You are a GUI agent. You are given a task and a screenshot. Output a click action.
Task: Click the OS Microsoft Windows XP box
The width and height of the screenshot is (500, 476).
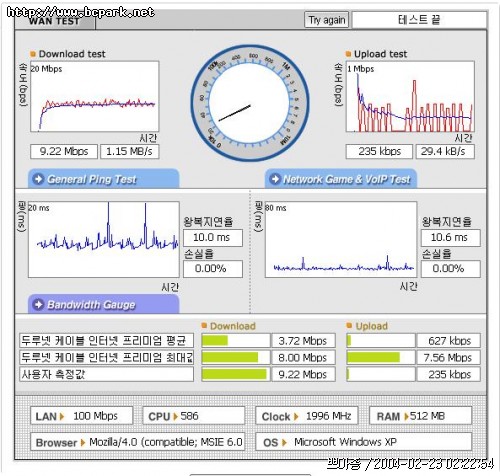click(363, 442)
